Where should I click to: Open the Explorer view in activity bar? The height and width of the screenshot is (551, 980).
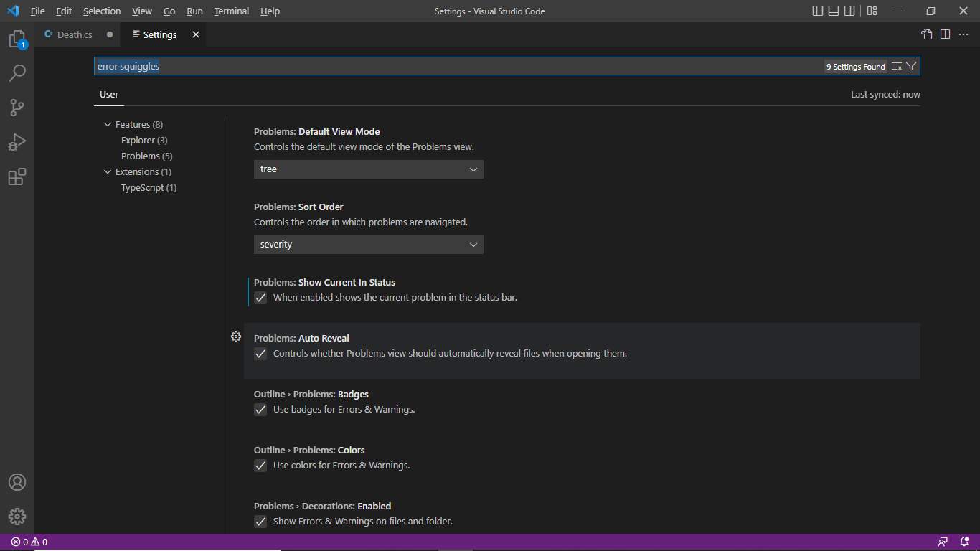[17, 39]
